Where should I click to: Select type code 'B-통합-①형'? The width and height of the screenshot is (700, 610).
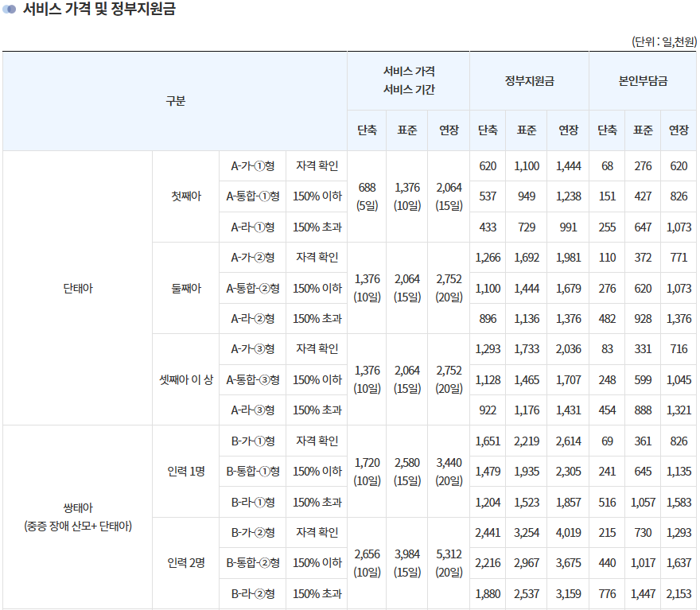(253, 472)
